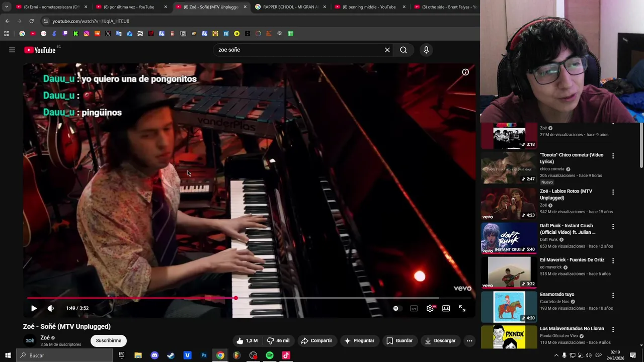Open Chrome apps grid in bookmarks bar
This screenshot has height=362, width=644.
(7, 34)
